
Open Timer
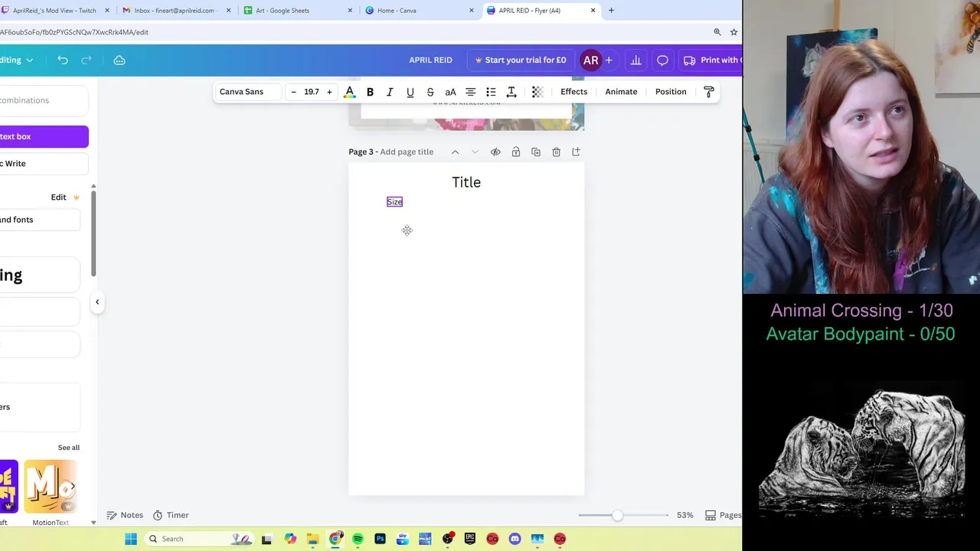[x=171, y=515]
